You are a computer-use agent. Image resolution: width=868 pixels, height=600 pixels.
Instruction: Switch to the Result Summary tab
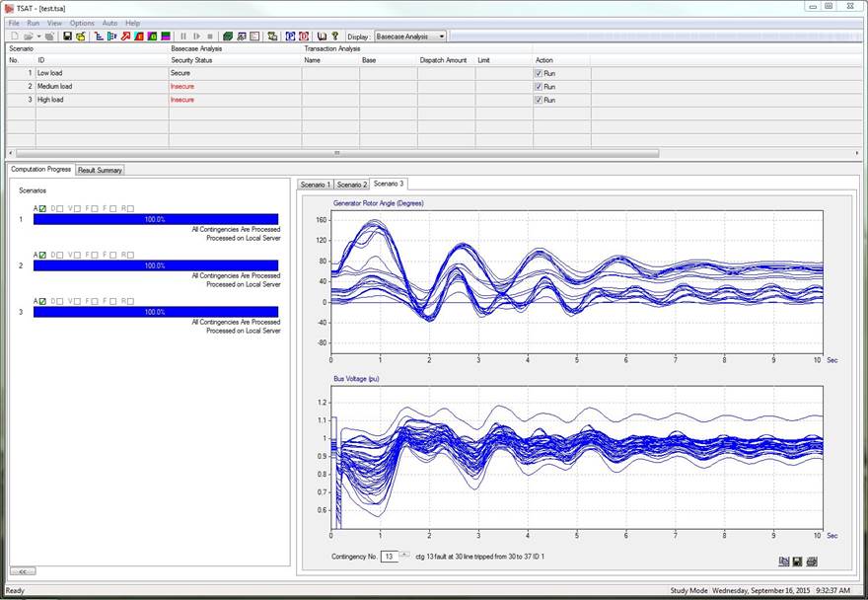click(x=101, y=170)
